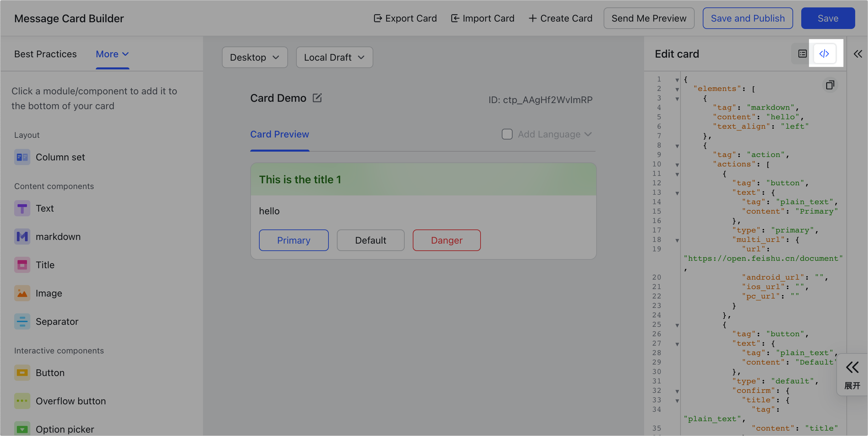Save the card
Viewport: 868px width, 436px height.
[x=828, y=18]
